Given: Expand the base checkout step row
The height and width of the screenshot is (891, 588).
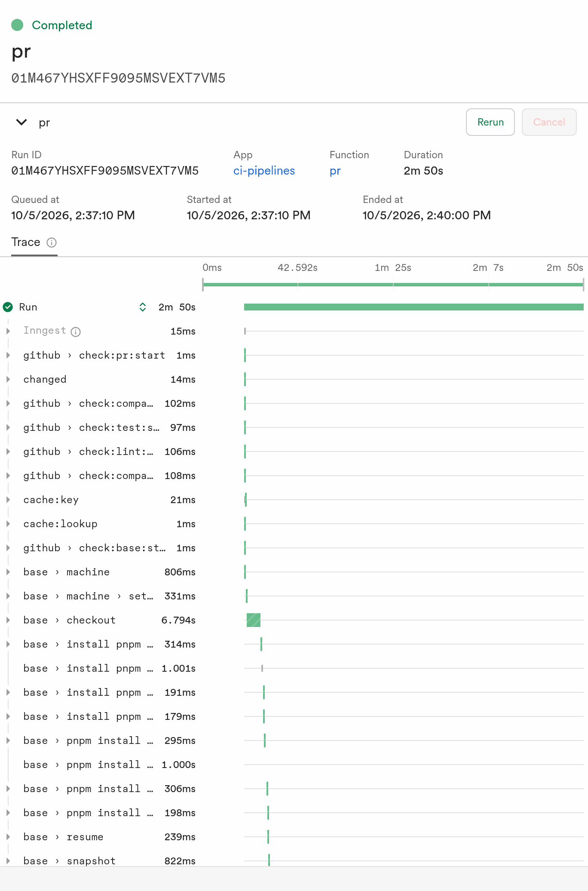Looking at the screenshot, I should tap(8, 620).
